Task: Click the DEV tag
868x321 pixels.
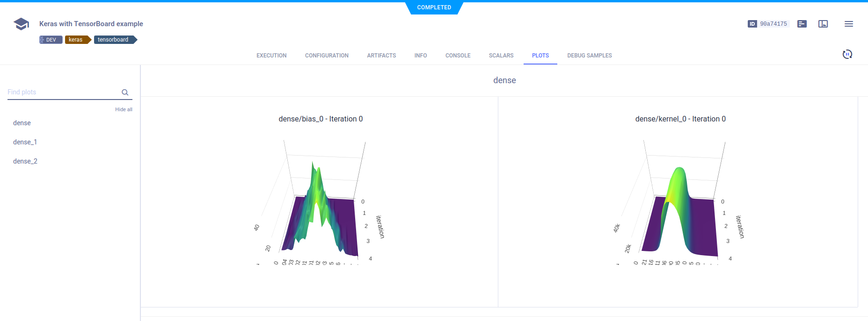Action: pyautogui.click(x=51, y=40)
